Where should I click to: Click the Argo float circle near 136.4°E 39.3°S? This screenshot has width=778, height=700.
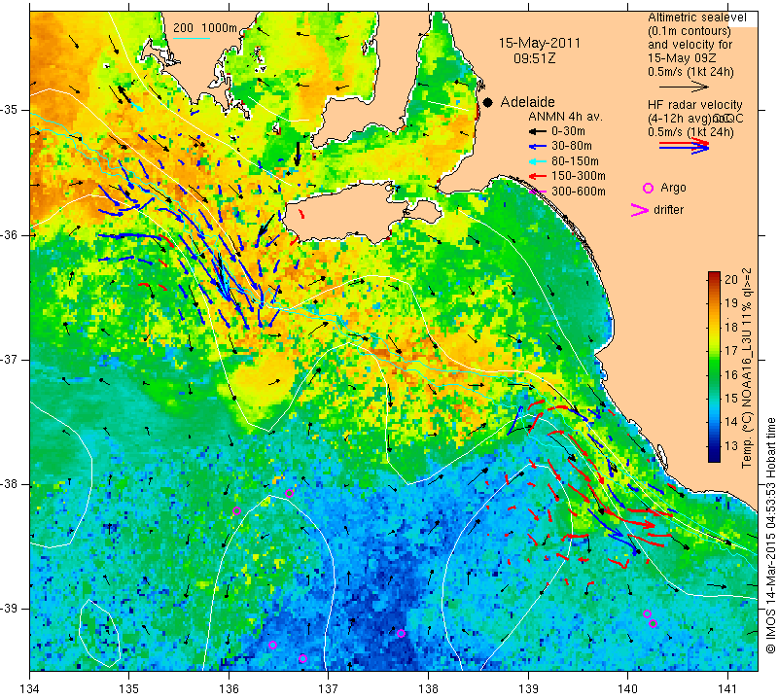272,645
